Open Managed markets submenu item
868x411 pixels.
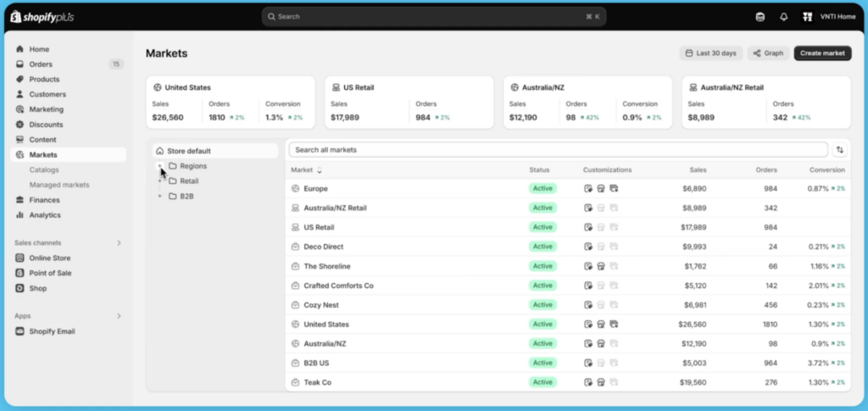pos(59,185)
